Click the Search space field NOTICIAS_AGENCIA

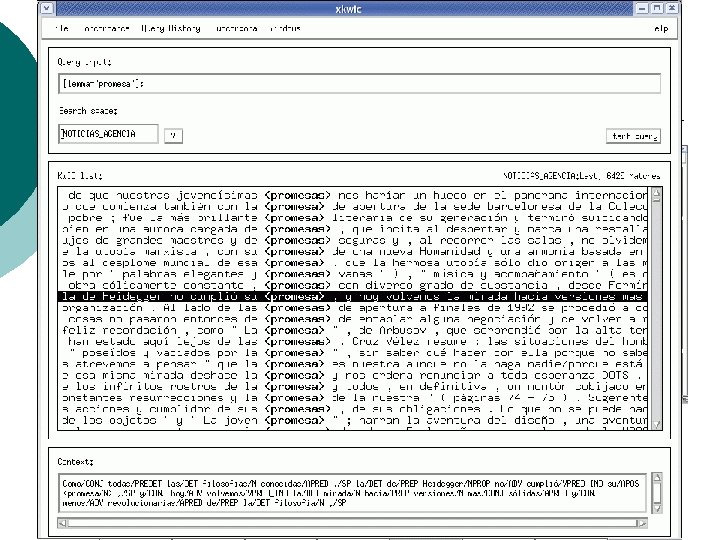108,134
